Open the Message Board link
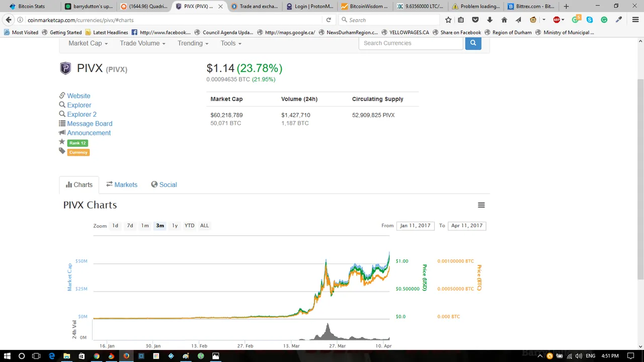 [90, 124]
